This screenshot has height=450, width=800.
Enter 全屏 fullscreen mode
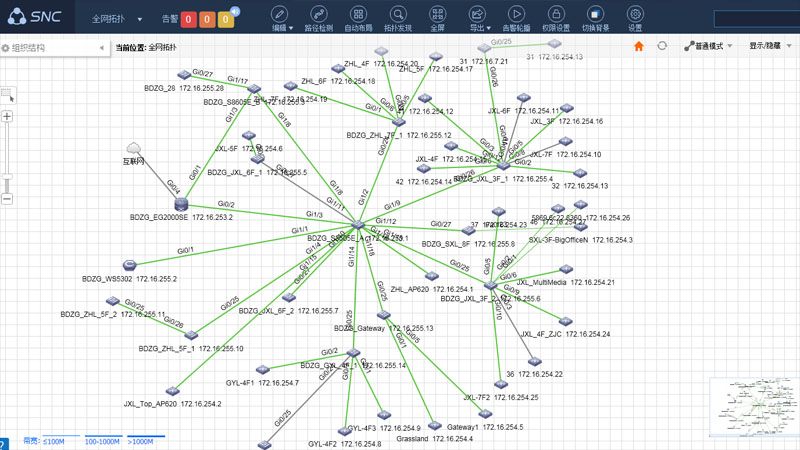pos(437,18)
